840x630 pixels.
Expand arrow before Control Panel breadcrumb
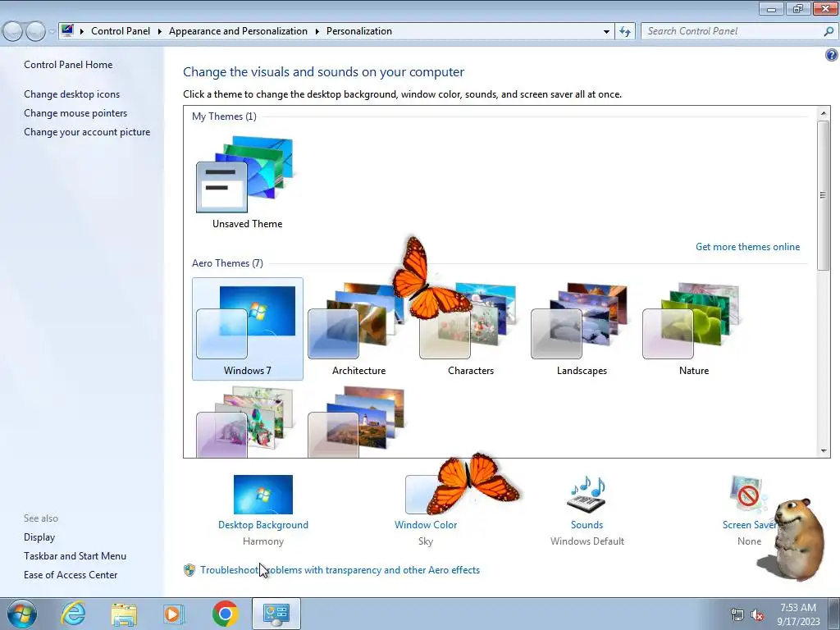[82, 32]
